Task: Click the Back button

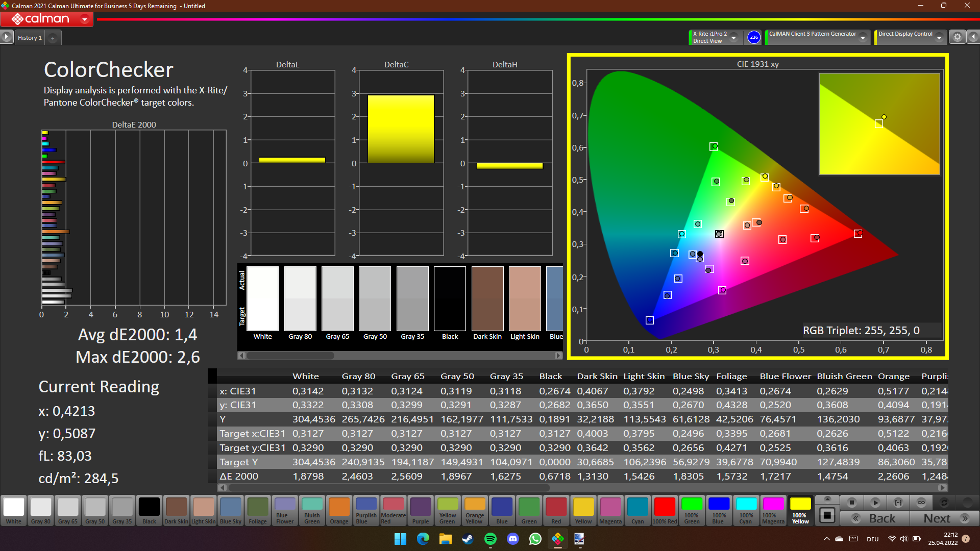Action: [x=875, y=518]
